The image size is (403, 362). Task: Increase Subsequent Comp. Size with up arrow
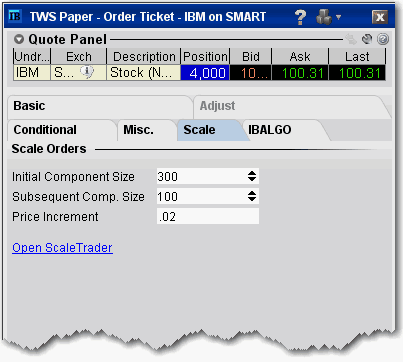[252, 193]
